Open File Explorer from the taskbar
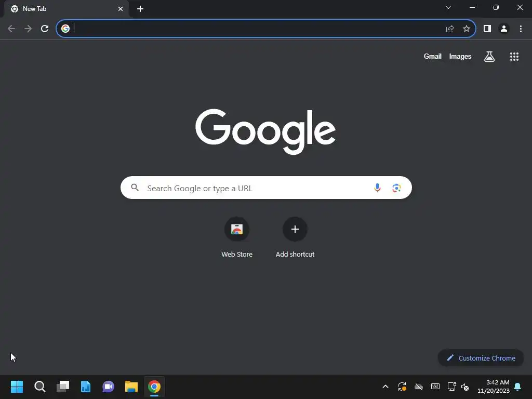The image size is (532, 399). point(131,387)
